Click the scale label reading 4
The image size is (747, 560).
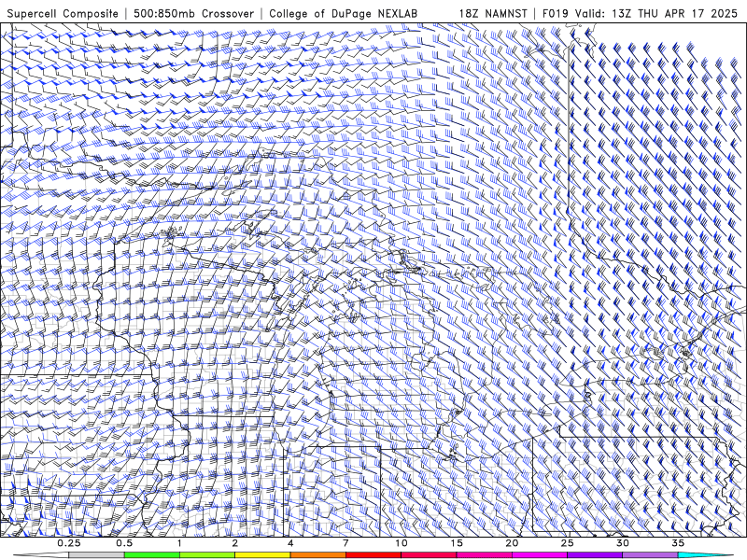[290, 543]
